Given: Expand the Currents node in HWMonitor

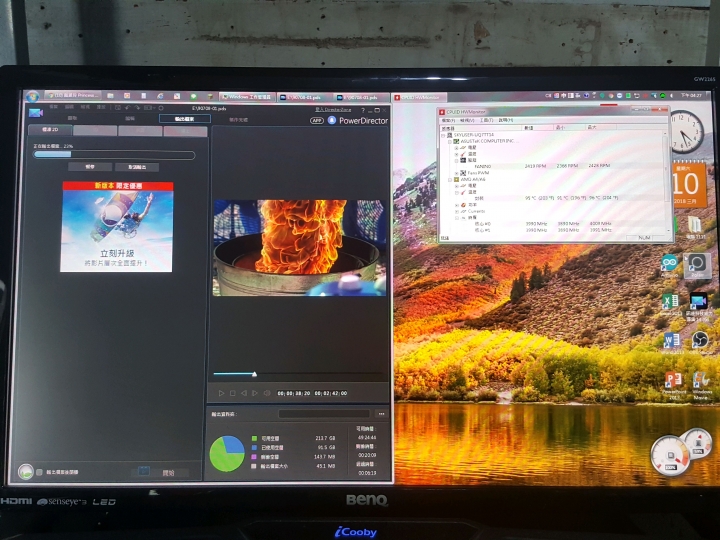Looking at the screenshot, I should (456, 211).
